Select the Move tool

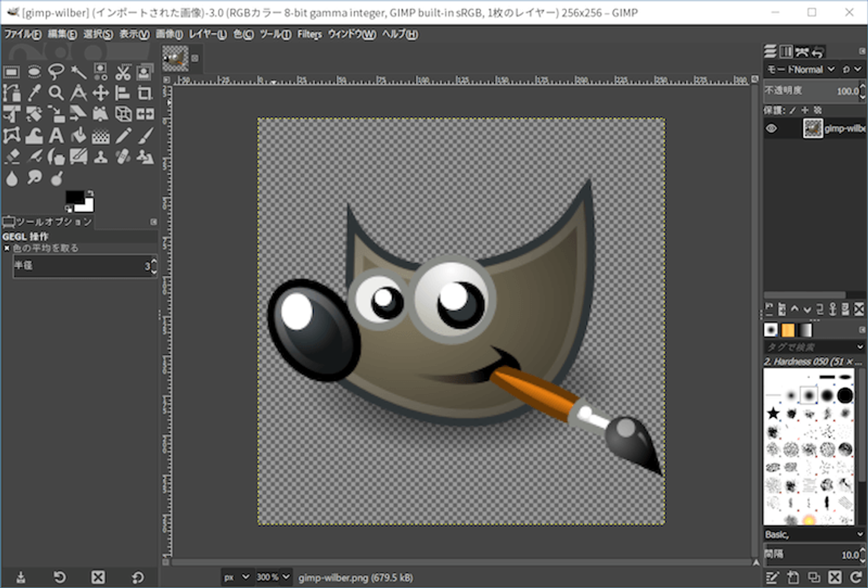(101, 93)
